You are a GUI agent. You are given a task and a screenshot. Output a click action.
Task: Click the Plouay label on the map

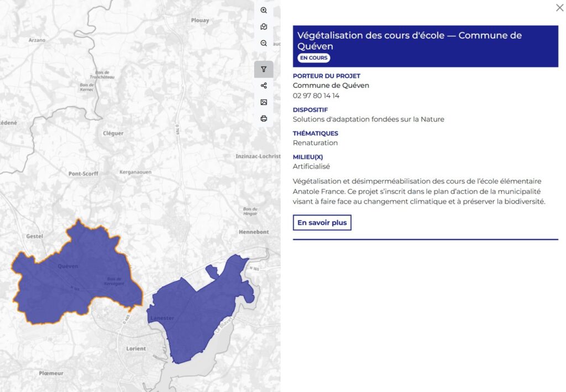200,20
